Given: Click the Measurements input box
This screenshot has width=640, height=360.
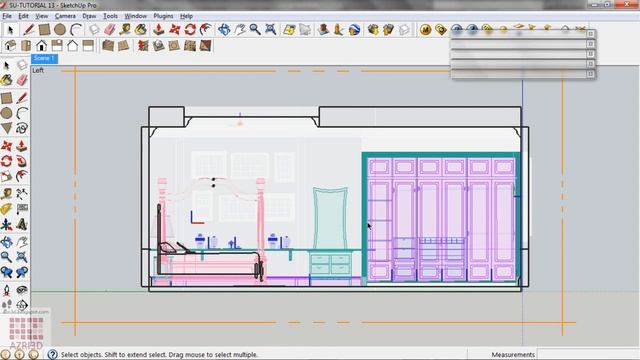Looking at the screenshot, I should (x=588, y=354).
